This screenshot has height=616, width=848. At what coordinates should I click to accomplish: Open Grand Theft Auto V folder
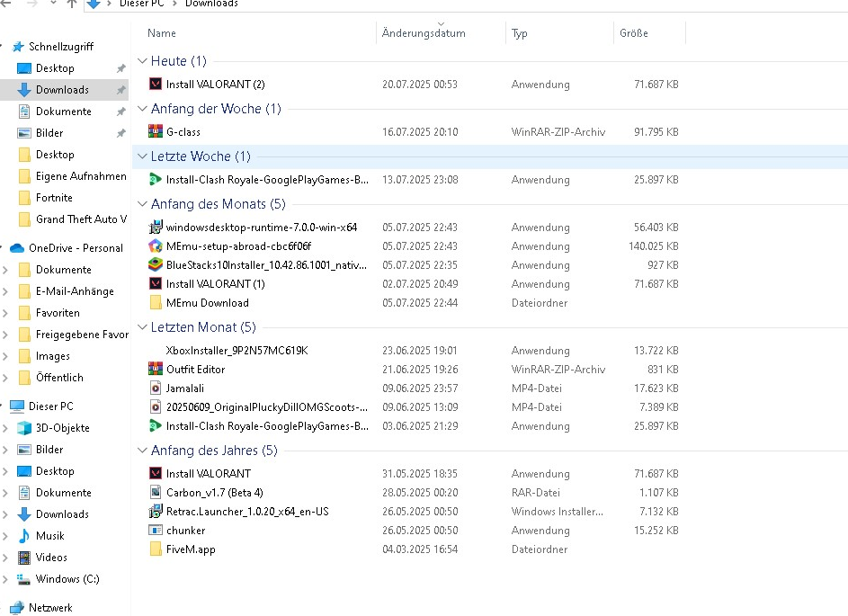[x=81, y=219]
